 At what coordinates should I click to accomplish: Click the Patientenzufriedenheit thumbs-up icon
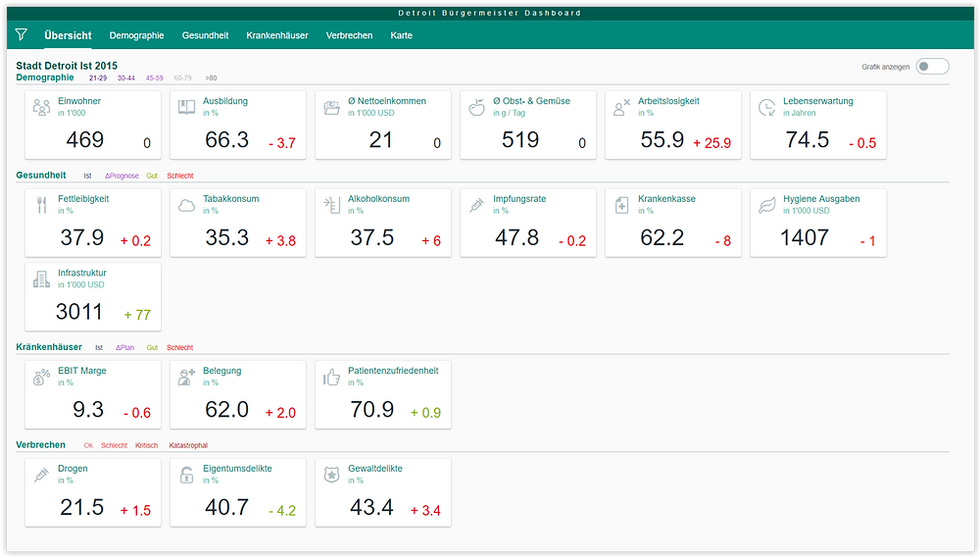(x=331, y=377)
